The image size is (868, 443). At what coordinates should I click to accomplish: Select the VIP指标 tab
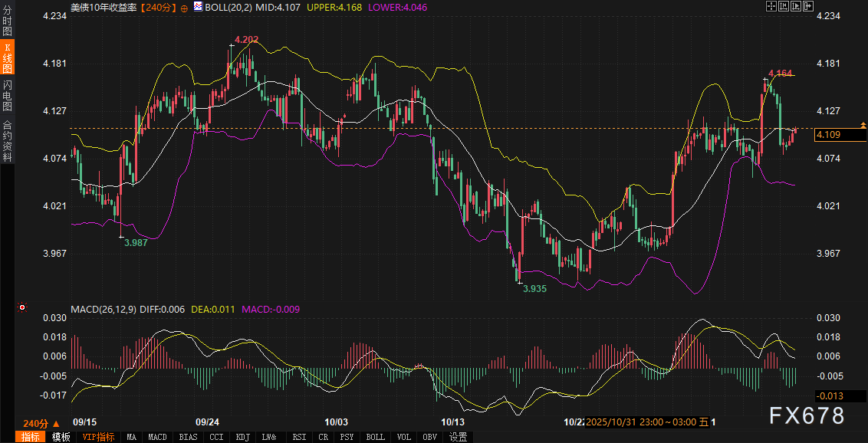tap(98, 437)
